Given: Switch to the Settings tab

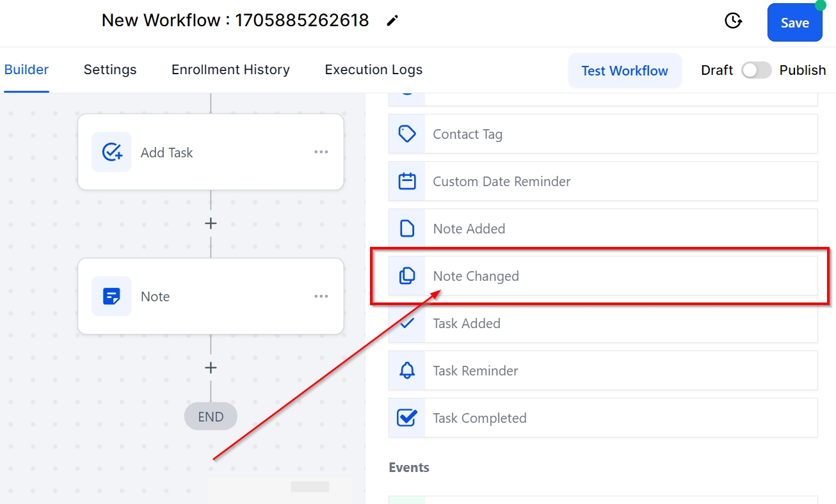Looking at the screenshot, I should (x=110, y=70).
